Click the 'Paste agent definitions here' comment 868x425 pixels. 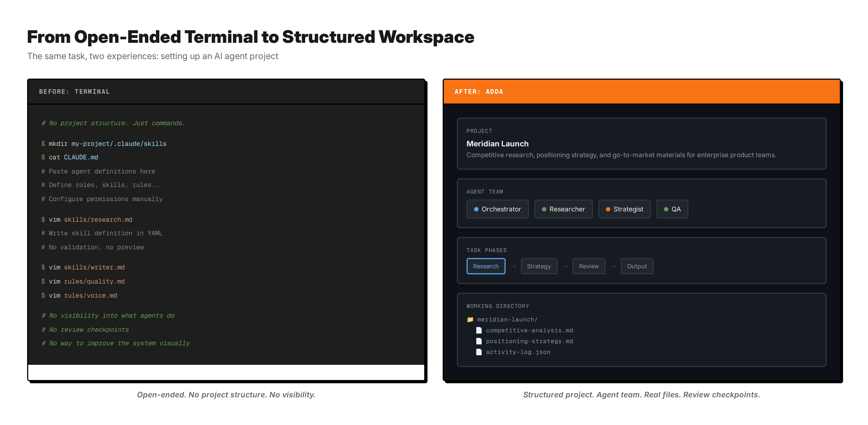(x=98, y=171)
